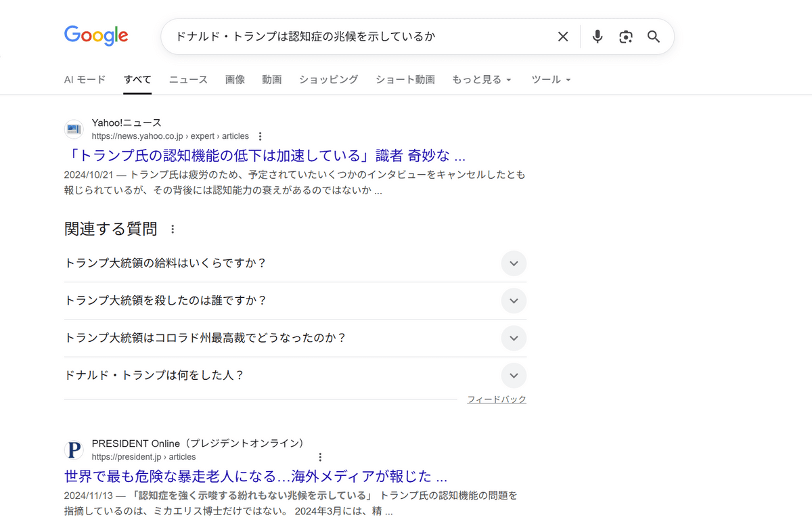
Task: Open the もっと見る dropdown
Action: (x=482, y=80)
